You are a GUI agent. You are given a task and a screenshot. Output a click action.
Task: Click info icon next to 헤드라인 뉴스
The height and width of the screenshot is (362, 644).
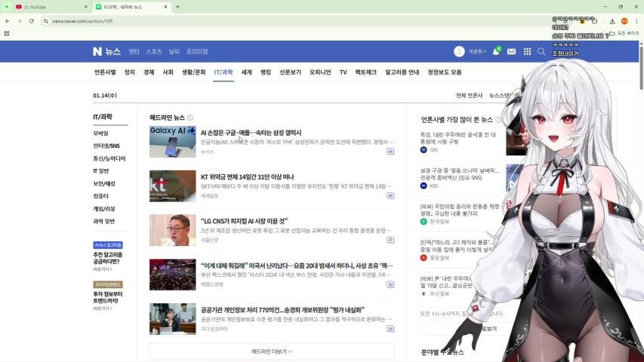[190, 118]
